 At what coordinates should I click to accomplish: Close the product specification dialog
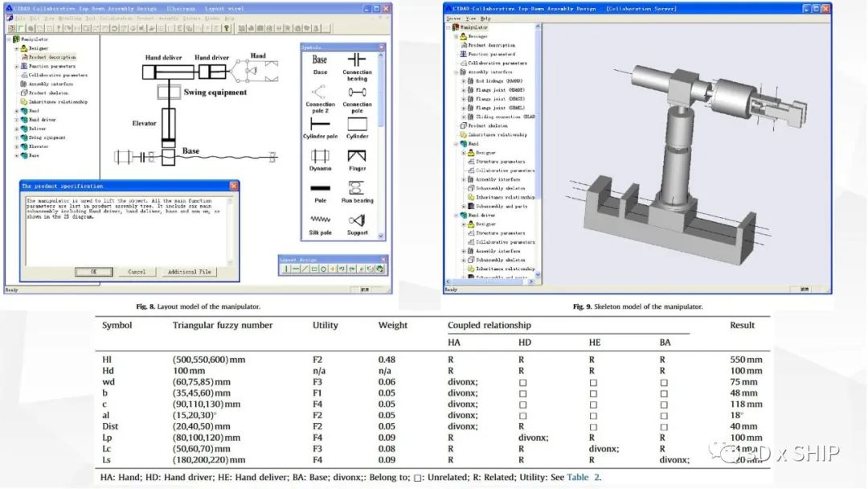coord(234,186)
